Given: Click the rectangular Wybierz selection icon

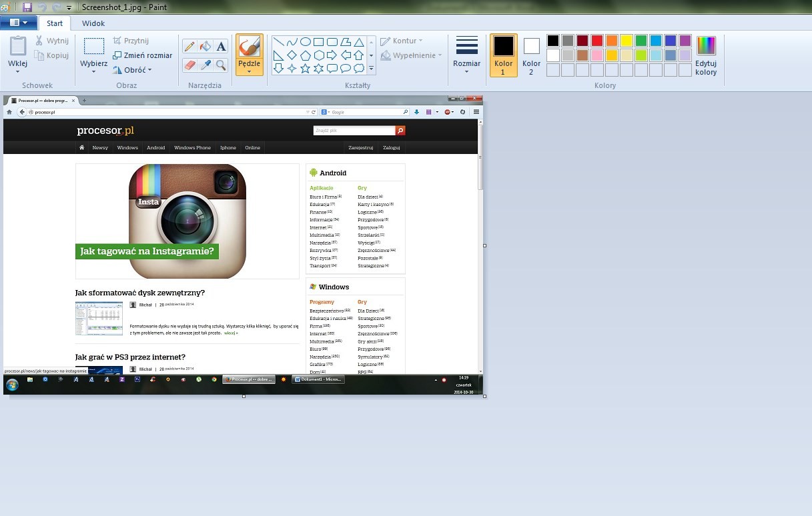Looking at the screenshot, I should [94, 46].
